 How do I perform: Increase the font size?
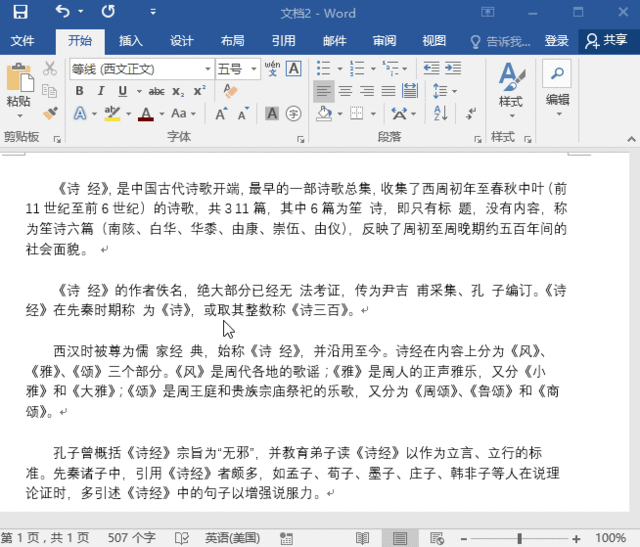(222, 113)
